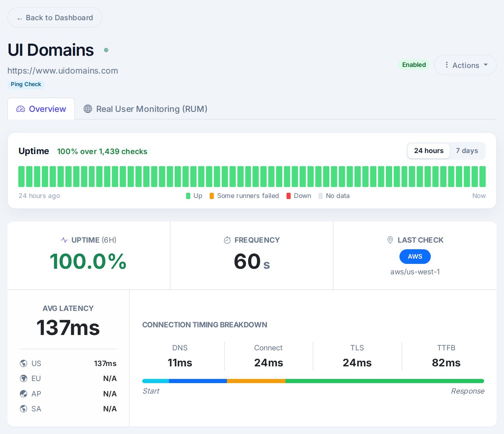This screenshot has width=504, height=434.
Task: Click the light-blue DNS segment of timing bar
Action: [x=156, y=381]
